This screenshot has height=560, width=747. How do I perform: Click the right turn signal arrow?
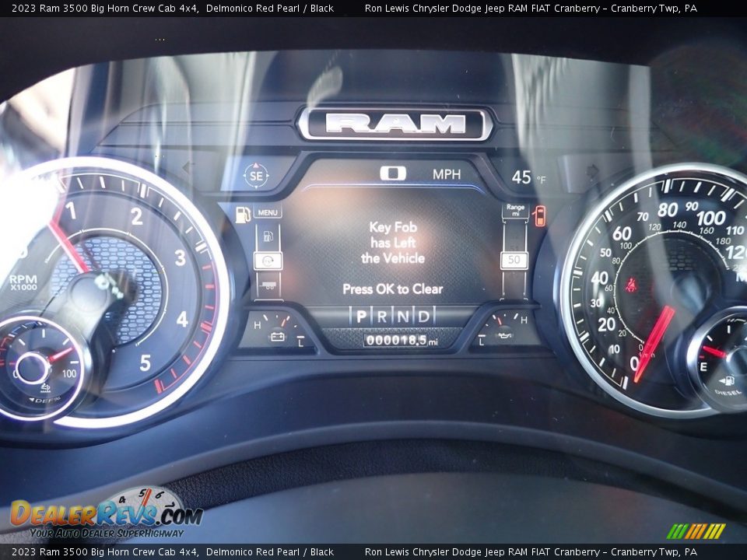[x=593, y=171]
